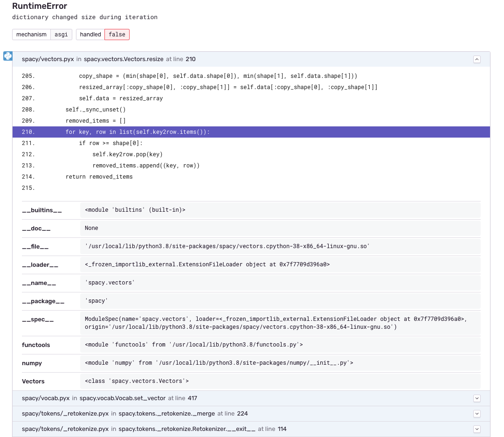
Task: Click the functools variable name
Action: pos(36,345)
